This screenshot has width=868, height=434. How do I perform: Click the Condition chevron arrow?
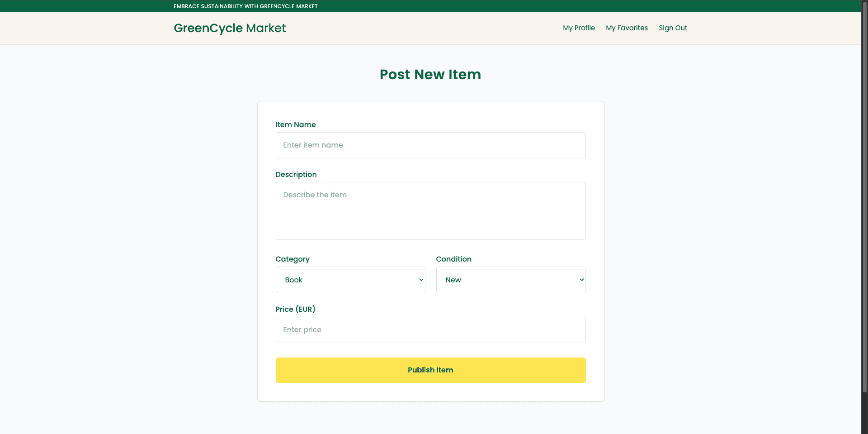581,280
